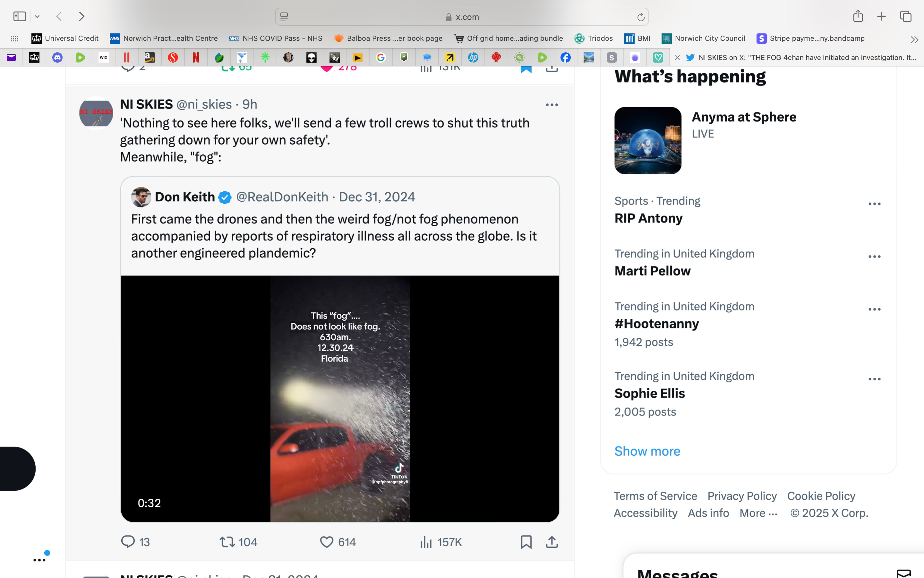Open more options for Sophie Ellis trend
Viewport: 924px width, 578px height.
[x=874, y=379]
